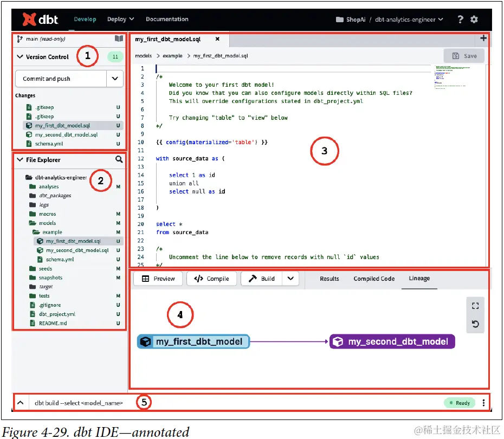Open the documentation book icon
Screen dimensions: 504x439
pos(119,38)
